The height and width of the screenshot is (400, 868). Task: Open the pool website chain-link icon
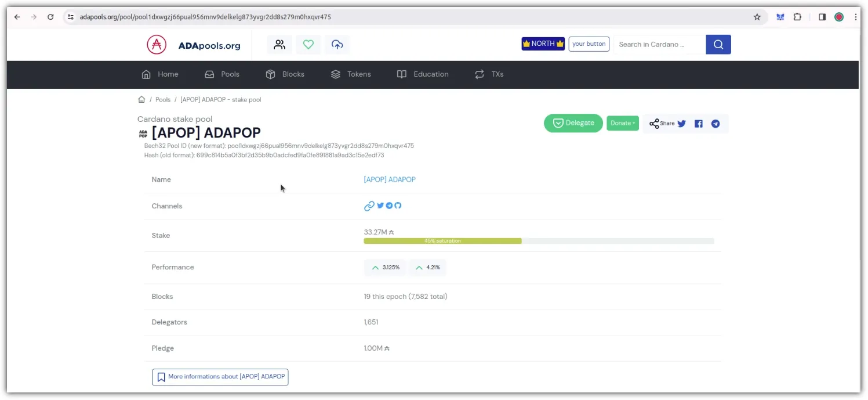click(369, 206)
